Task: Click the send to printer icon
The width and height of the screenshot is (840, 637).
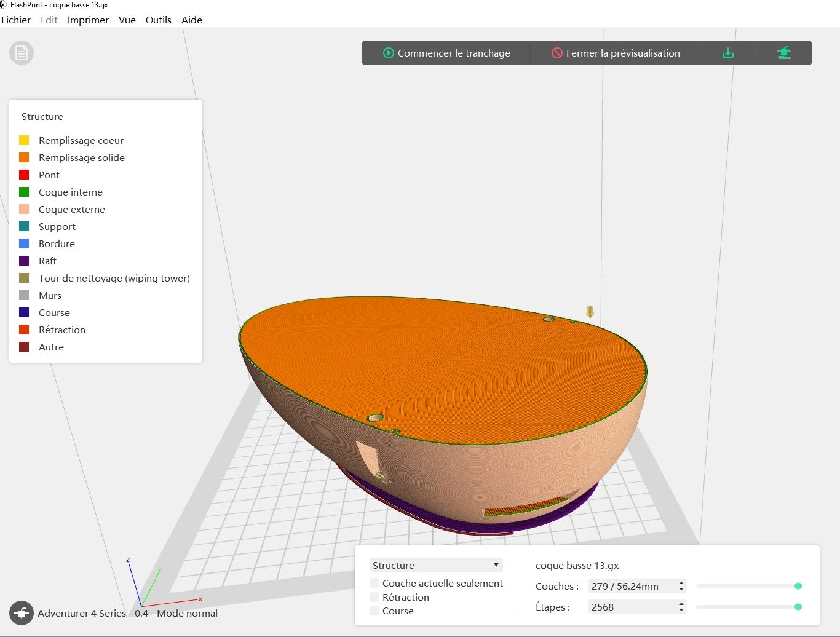Action: [x=784, y=53]
